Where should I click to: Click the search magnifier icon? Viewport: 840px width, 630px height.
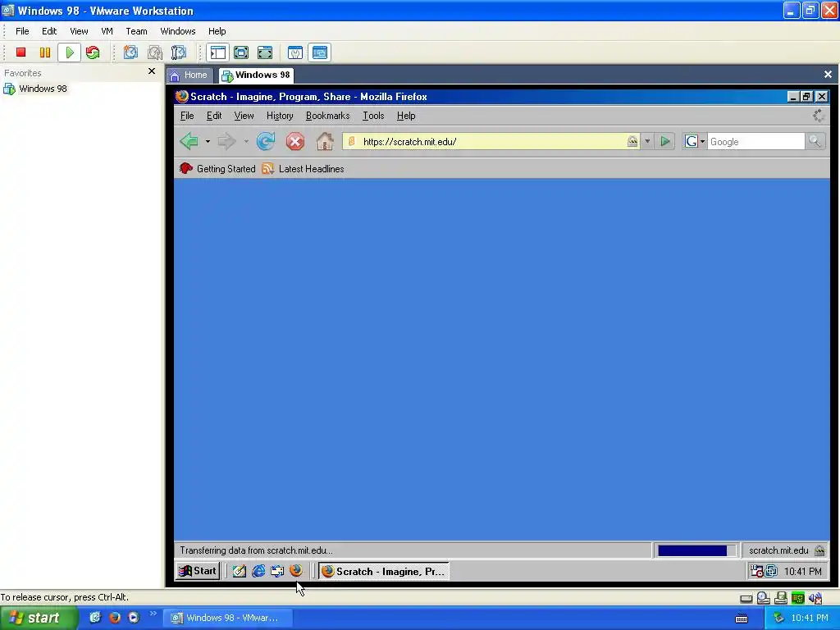click(815, 141)
